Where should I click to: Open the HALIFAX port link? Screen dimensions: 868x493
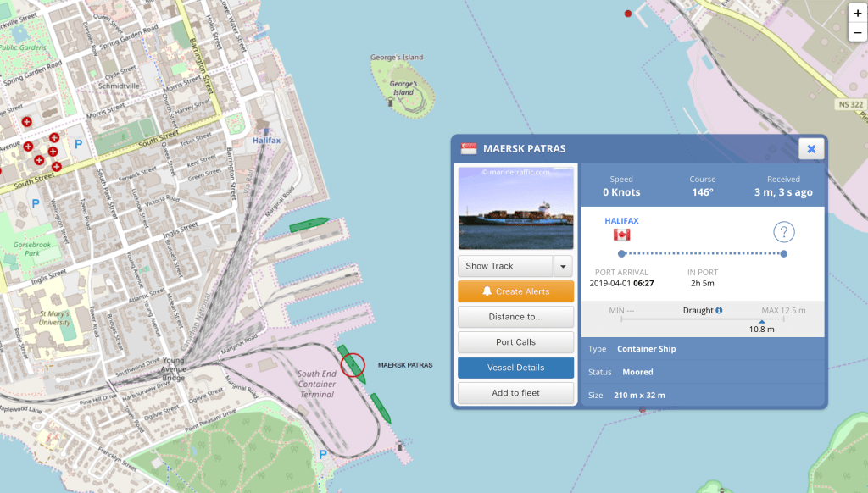click(621, 220)
